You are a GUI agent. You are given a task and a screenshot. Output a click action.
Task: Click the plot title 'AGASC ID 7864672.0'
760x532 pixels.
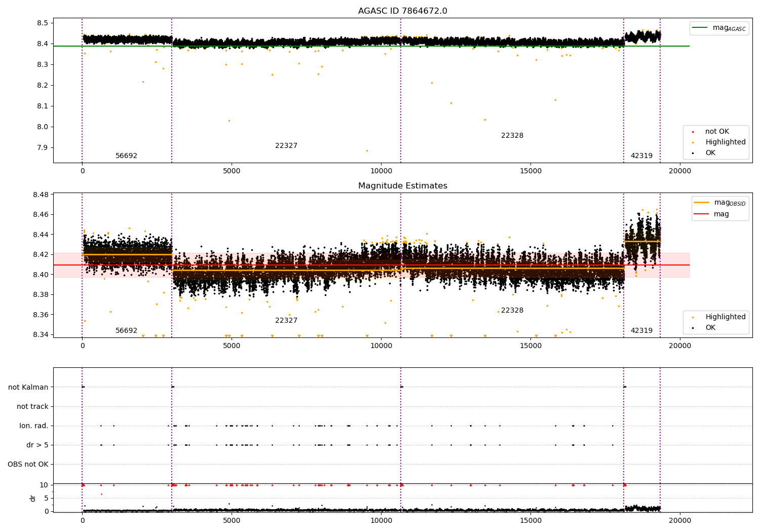[x=402, y=11]
